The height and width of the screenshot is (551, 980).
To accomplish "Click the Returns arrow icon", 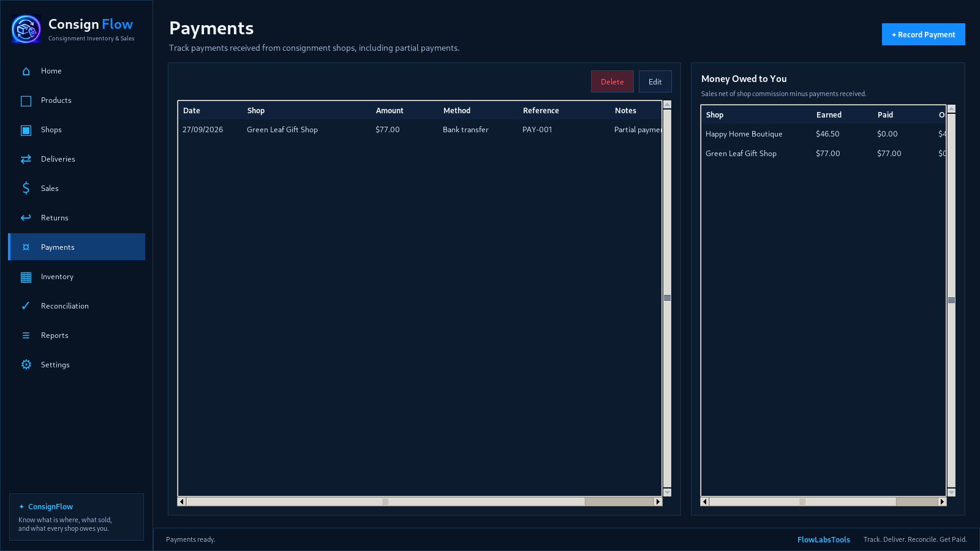I will (26, 217).
